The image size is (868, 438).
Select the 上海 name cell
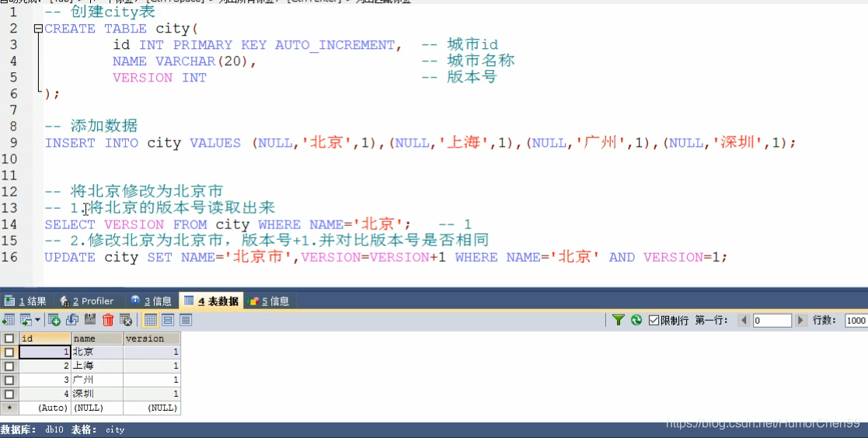tap(97, 366)
